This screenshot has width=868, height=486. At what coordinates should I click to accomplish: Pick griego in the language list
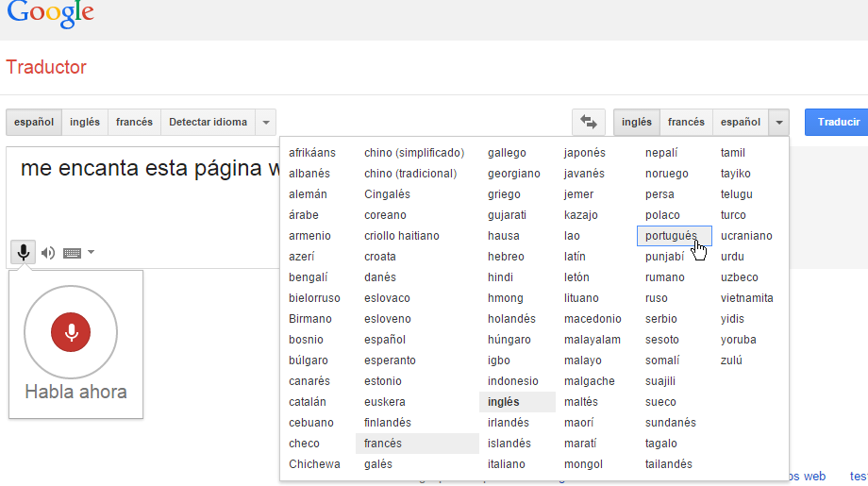504,194
